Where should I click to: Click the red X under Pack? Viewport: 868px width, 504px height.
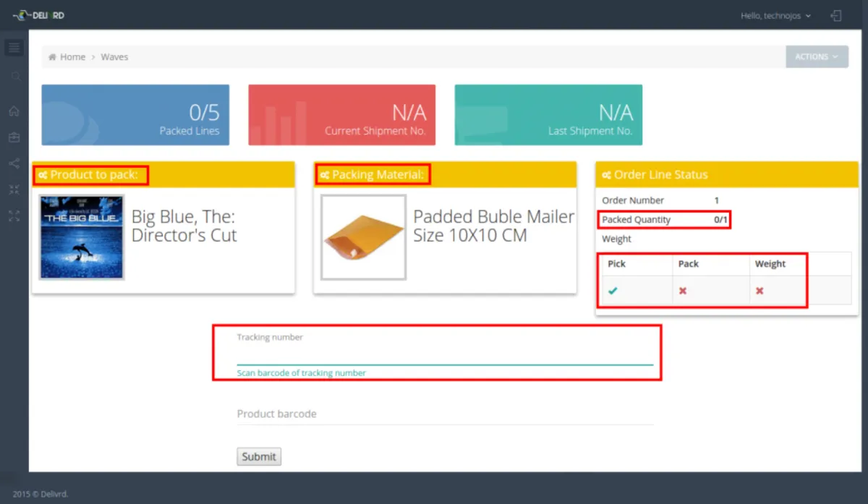[x=683, y=291]
